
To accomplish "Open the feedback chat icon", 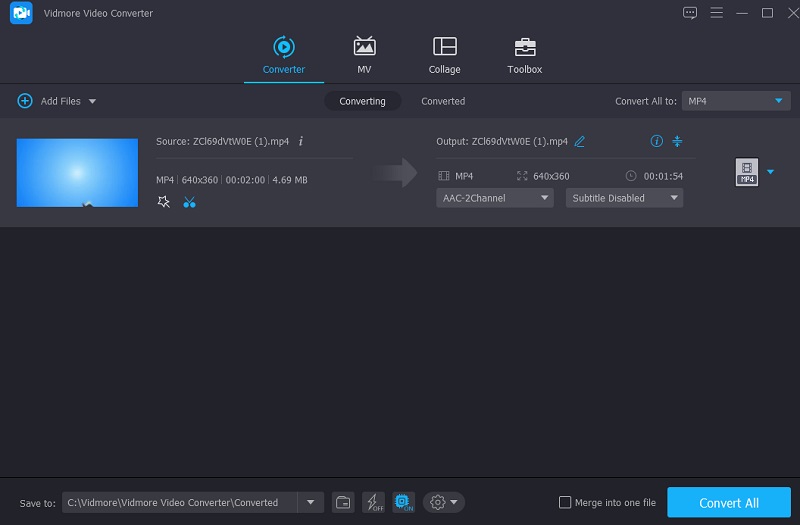I will tap(689, 13).
